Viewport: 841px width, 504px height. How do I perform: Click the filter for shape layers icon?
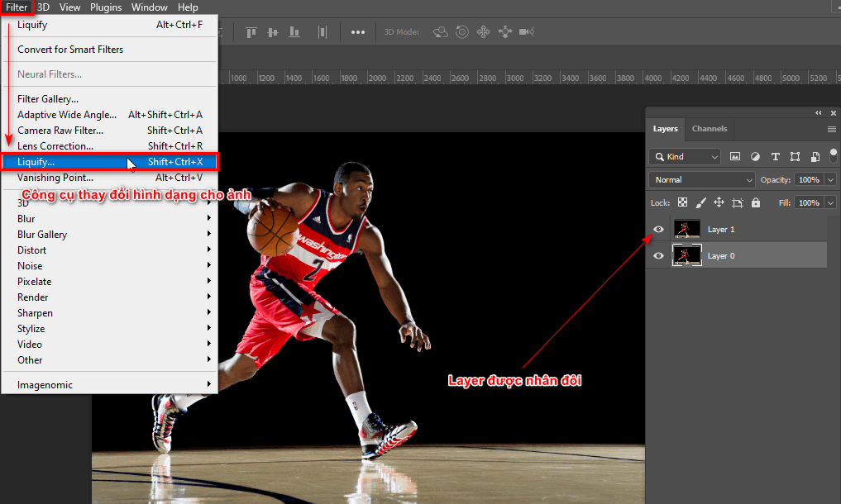pyautogui.click(x=796, y=156)
